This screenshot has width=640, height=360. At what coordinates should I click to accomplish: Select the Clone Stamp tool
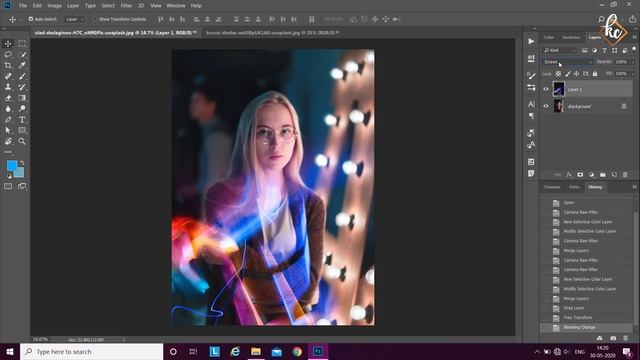[x=8, y=87]
